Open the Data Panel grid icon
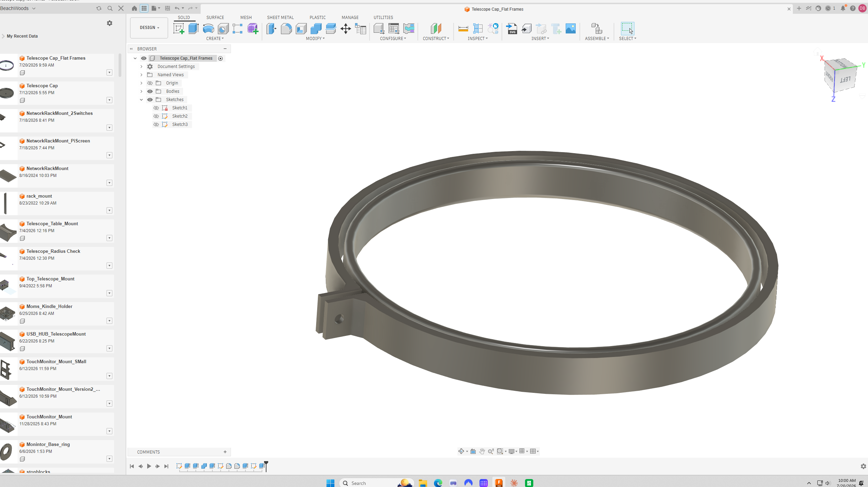This screenshot has width=868, height=487. tap(144, 8)
